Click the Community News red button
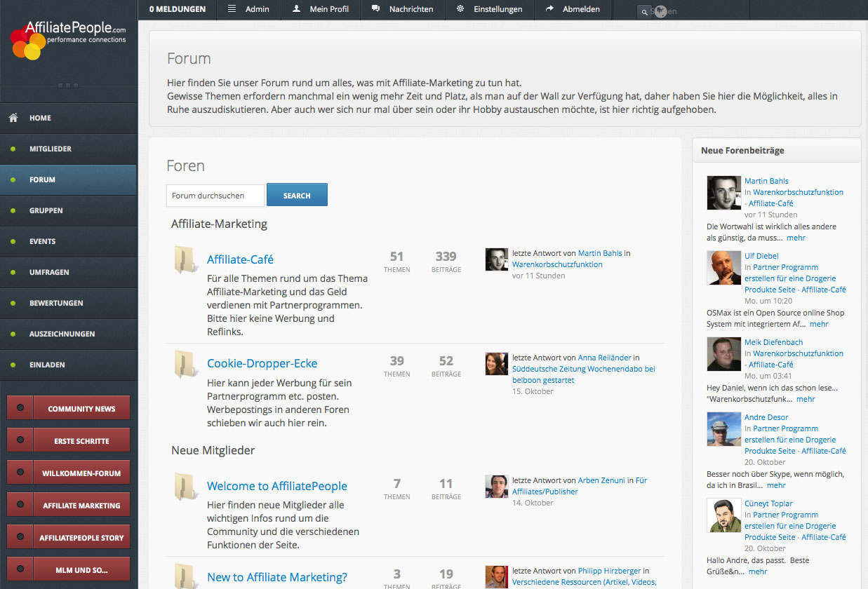 pyautogui.click(x=81, y=409)
